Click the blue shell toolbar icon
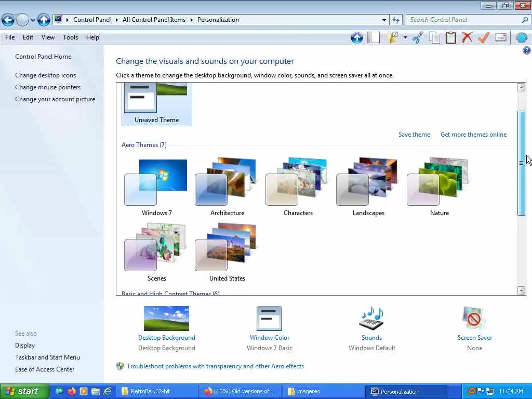The image size is (532, 399). (522, 37)
